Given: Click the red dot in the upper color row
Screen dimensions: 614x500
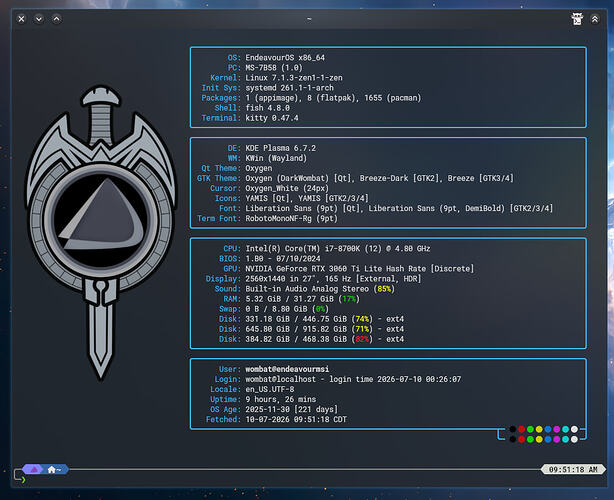Looking at the screenshot, I should pyautogui.click(x=521, y=429).
